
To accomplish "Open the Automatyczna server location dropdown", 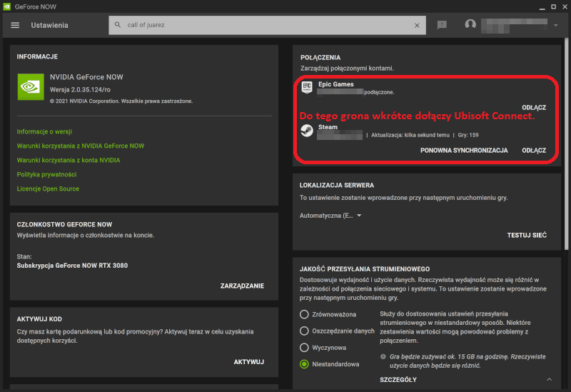I will [330, 216].
